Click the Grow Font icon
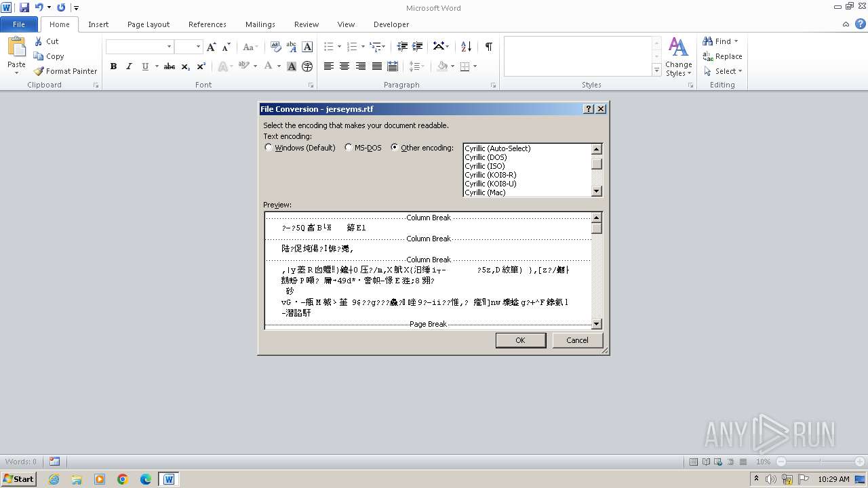 (x=212, y=47)
